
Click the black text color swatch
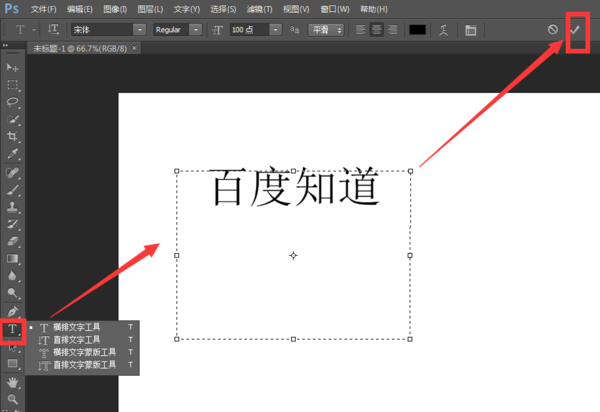[x=417, y=30]
